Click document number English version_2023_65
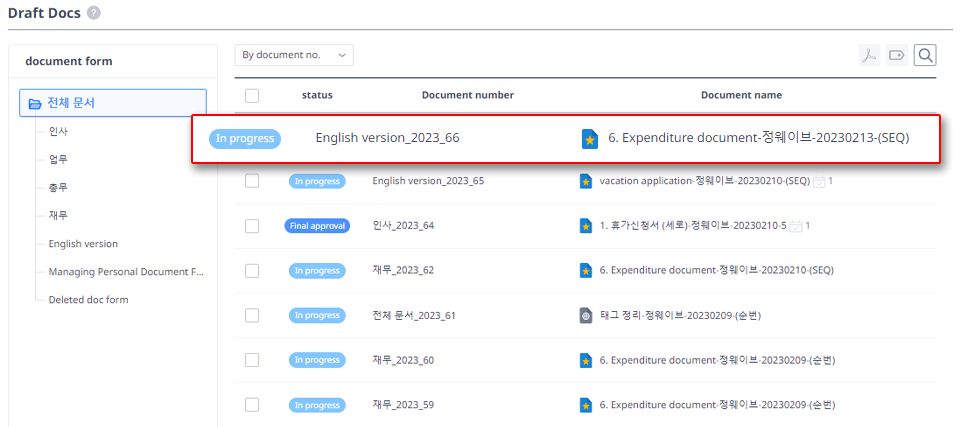Image resolution: width=960 pixels, height=427 pixels. [429, 181]
